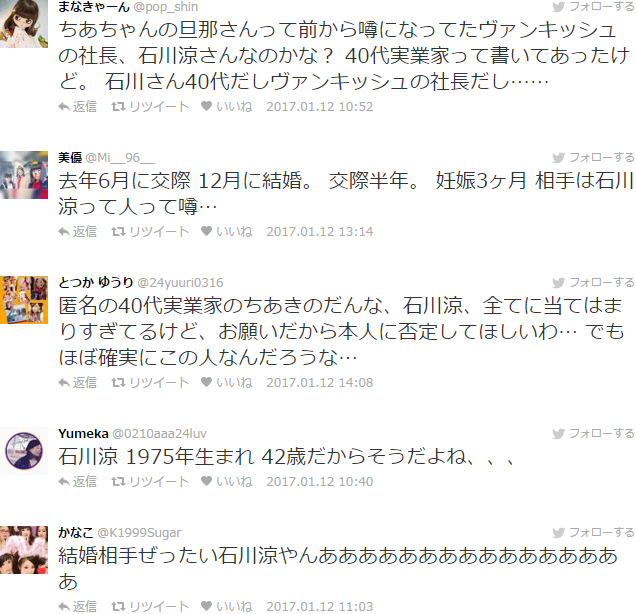This screenshot has width=636, height=614.
Task: Click Yumeka's circular profile picture
Action: (24, 451)
